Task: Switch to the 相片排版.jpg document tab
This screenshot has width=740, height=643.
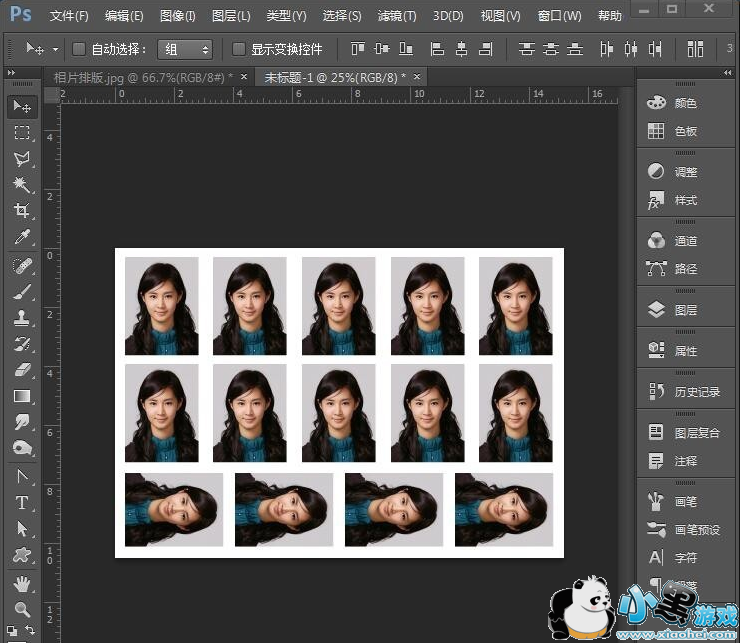Action: pyautogui.click(x=140, y=77)
